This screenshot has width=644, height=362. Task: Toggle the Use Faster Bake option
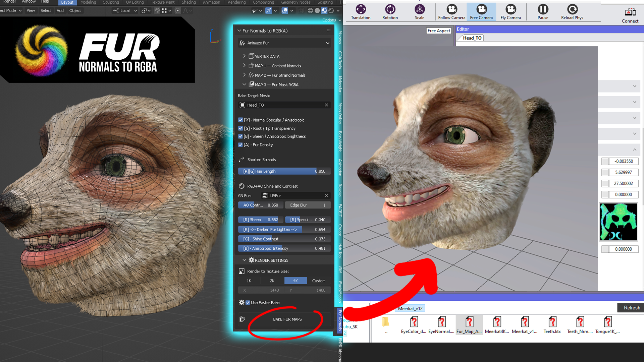[248, 302]
